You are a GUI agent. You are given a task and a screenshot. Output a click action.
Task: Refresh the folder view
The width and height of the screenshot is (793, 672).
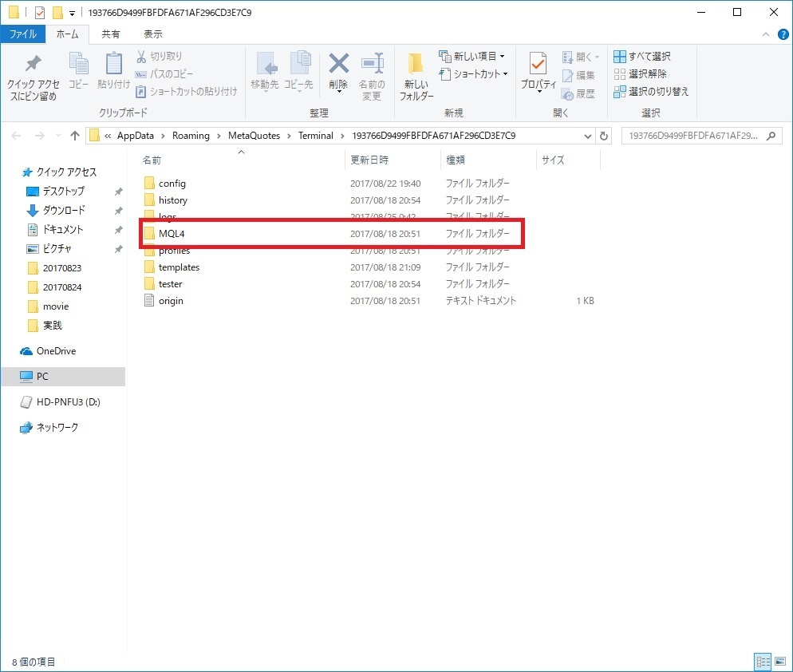[x=604, y=136]
